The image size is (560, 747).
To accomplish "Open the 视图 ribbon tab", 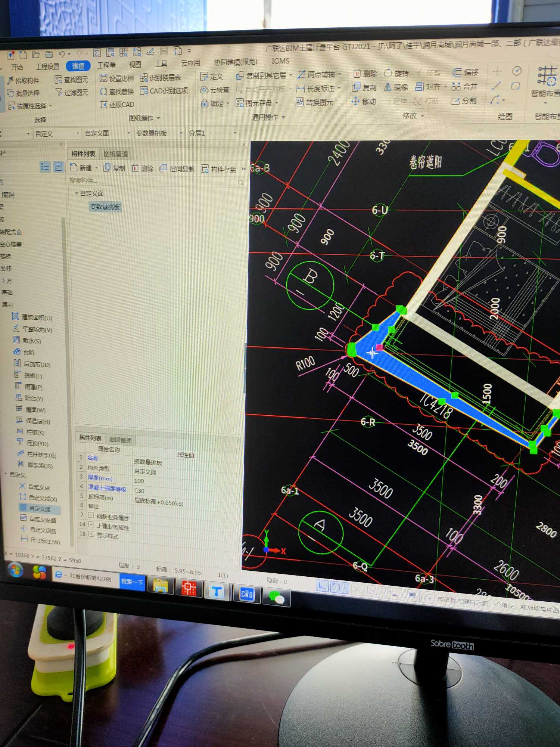I will coord(135,65).
